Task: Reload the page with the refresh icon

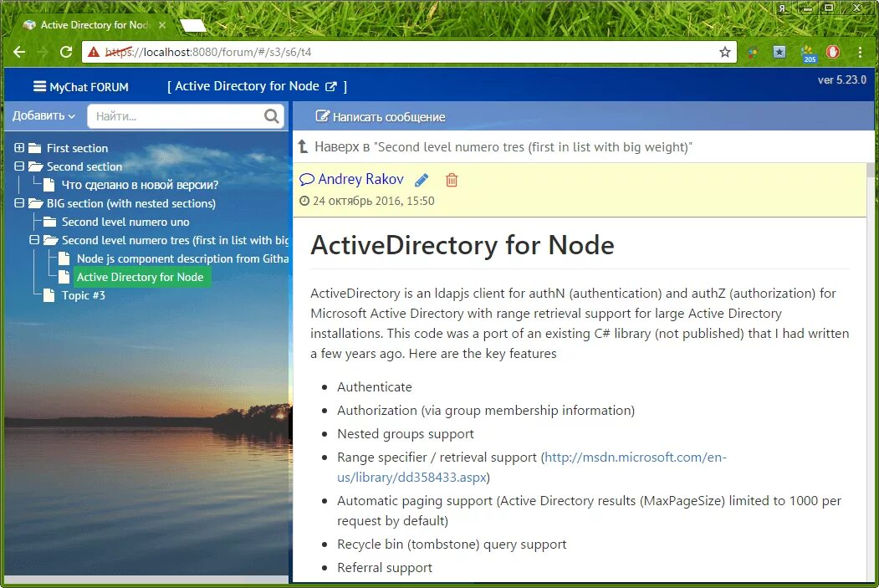Action: (66, 52)
